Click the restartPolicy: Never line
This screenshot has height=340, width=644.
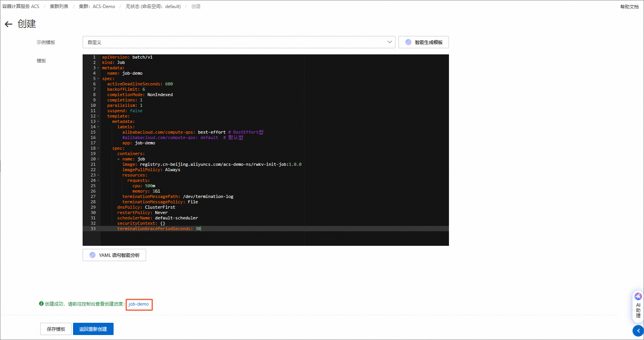click(x=142, y=212)
